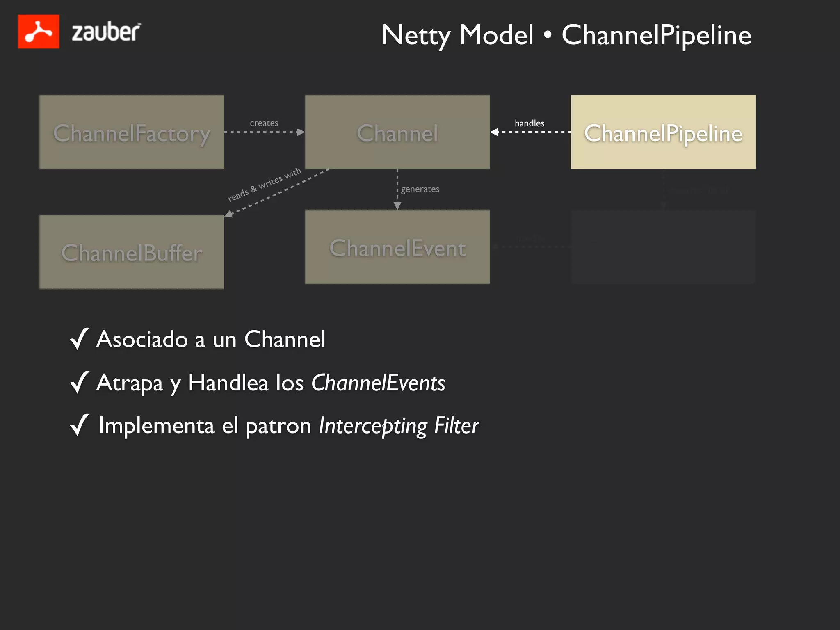Select the highlighted ChannelPipeline box
The width and height of the screenshot is (840, 630).
point(663,132)
